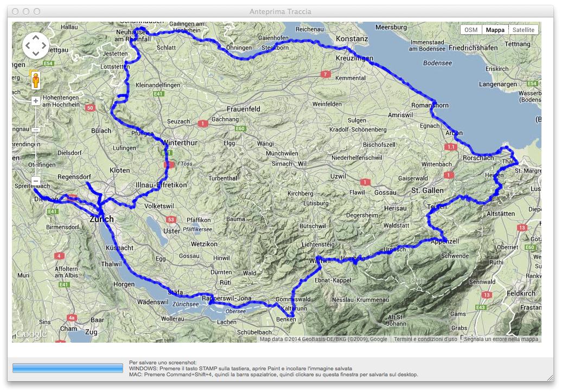The image size is (561, 392).
Task: Click the Street View pegman icon
Action: pos(36,80)
